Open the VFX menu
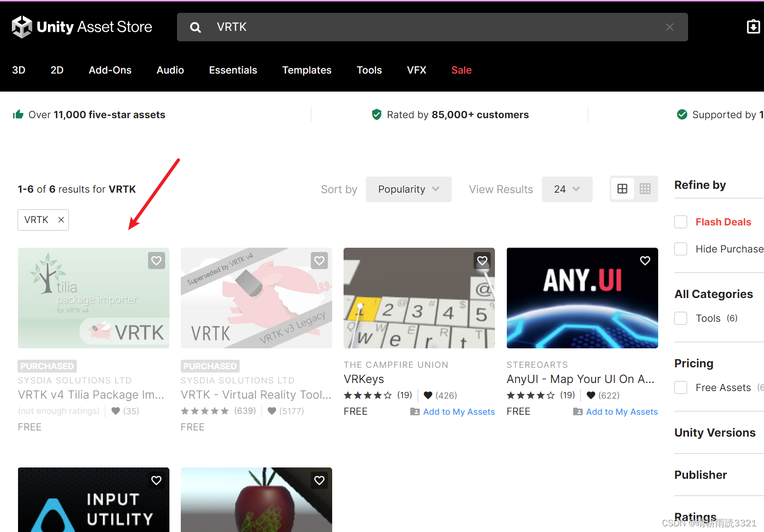Image resolution: width=764 pixels, height=532 pixels. click(x=417, y=70)
